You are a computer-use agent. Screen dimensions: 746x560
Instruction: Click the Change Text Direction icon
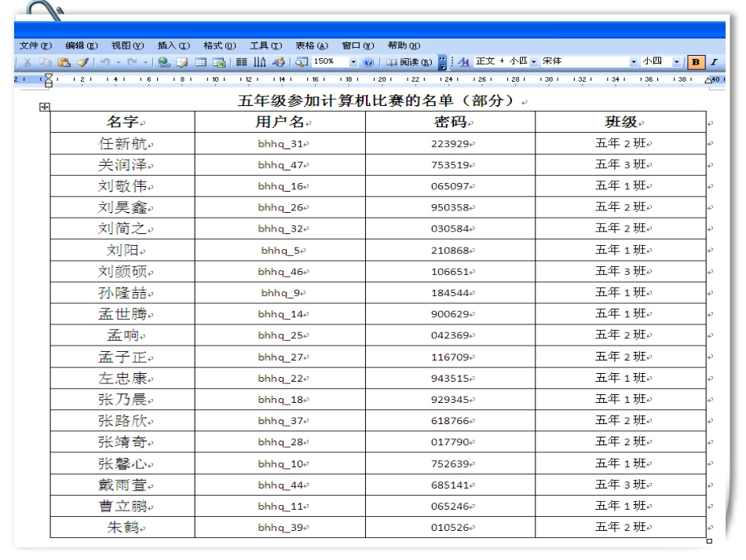click(x=260, y=62)
